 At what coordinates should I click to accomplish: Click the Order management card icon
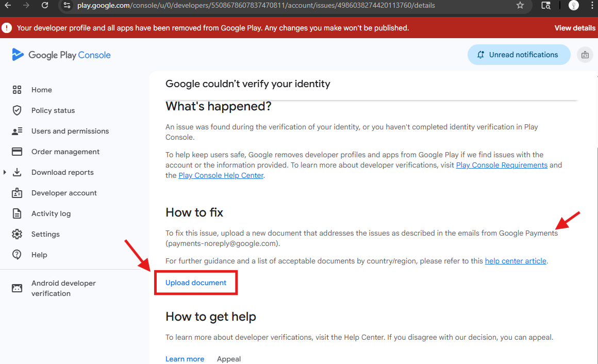pyautogui.click(x=17, y=152)
